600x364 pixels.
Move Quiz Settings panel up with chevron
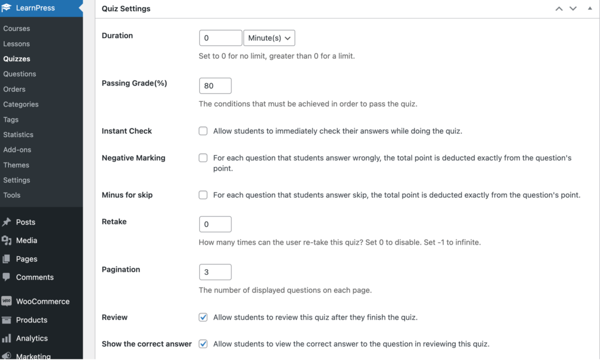559,8
